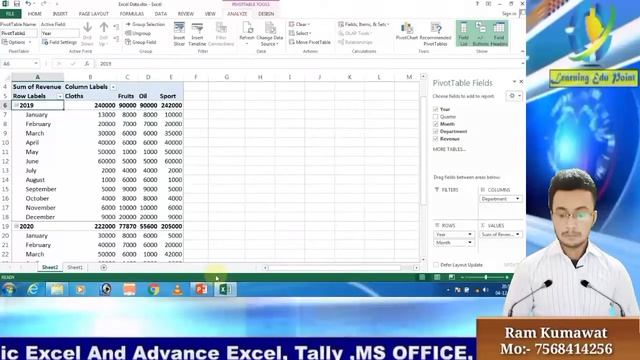
Task: Open Internet Explorer from the taskbar
Action: (x=33, y=289)
